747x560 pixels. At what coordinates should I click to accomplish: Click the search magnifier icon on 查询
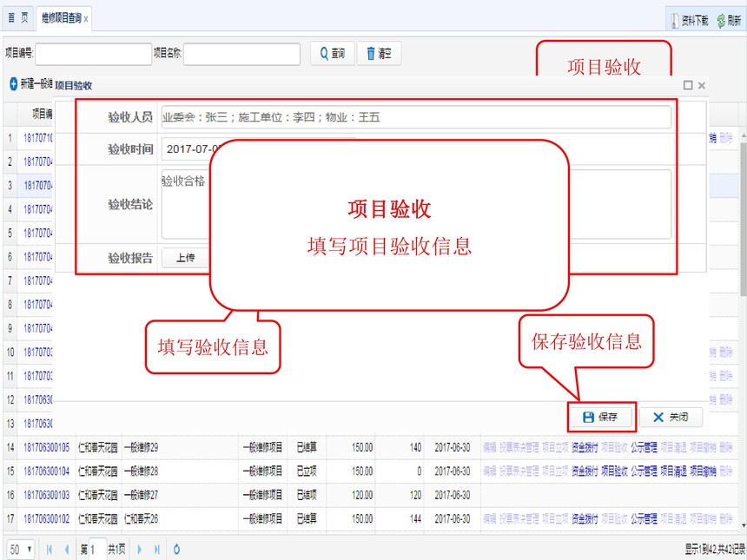coord(324,53)
